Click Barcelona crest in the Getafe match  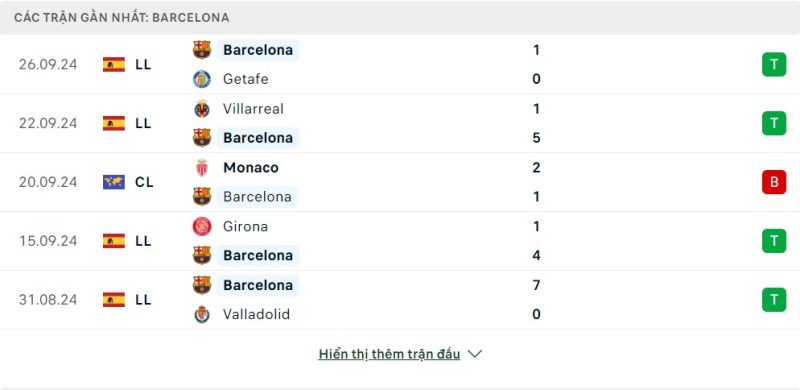pyautogui.click(x=202, y=50)
